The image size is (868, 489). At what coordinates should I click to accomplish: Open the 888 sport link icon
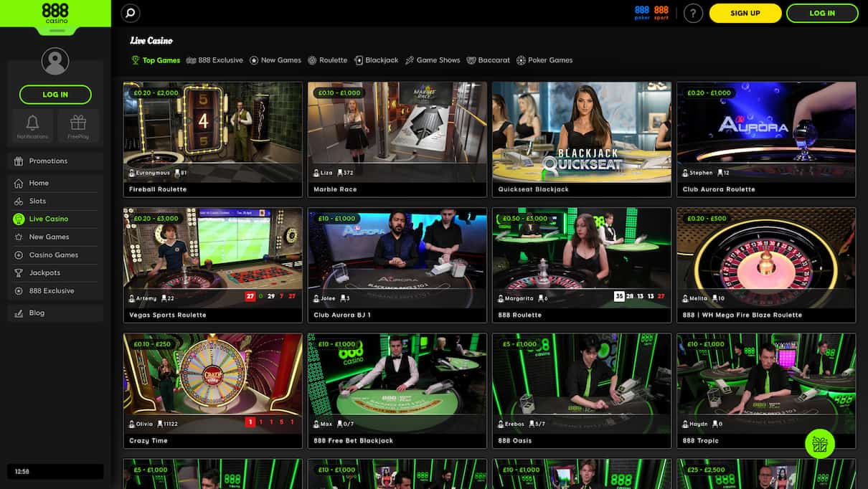661,13
